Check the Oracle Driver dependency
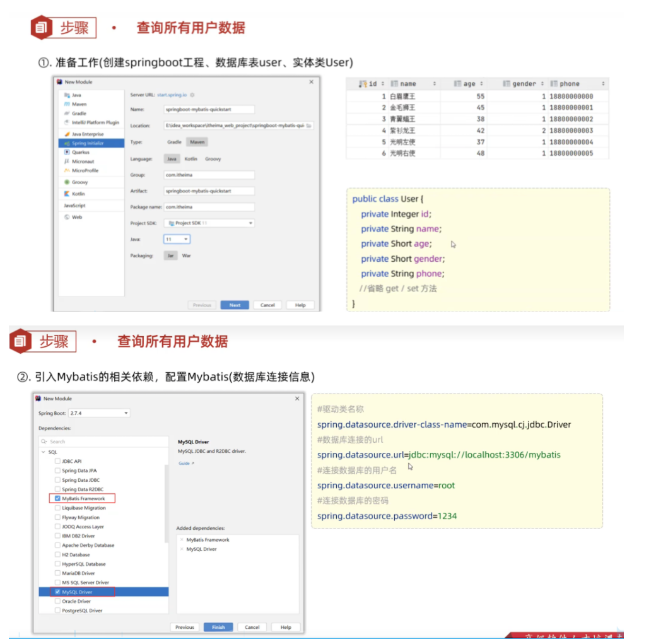This screenshot has height=644, width=656. [57, 601]
